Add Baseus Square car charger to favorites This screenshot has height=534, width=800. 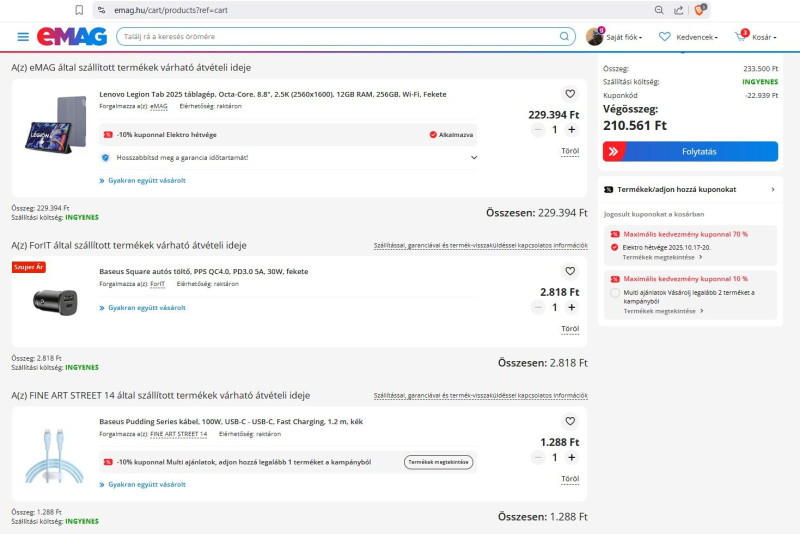pyautogui.click(x=570, y=271)
